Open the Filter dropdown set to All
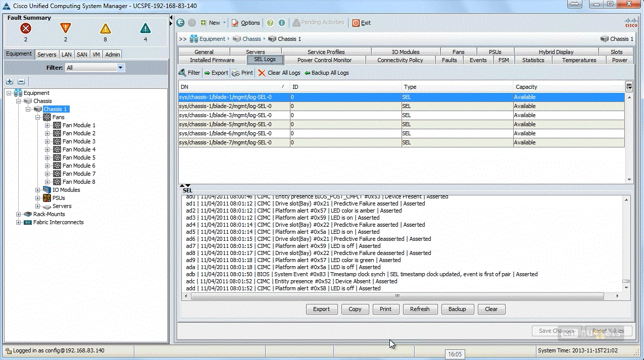This screenshot has height=360, width=644. [x=95, y=67]
